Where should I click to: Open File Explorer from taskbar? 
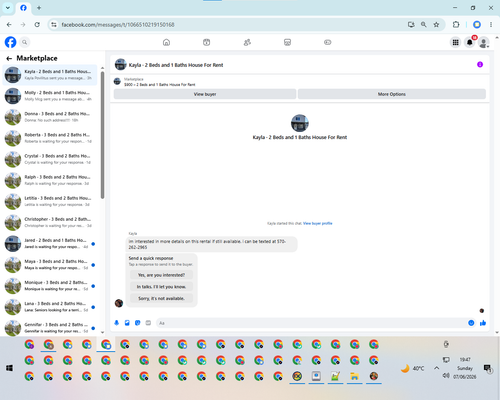[x=354, y=376]
